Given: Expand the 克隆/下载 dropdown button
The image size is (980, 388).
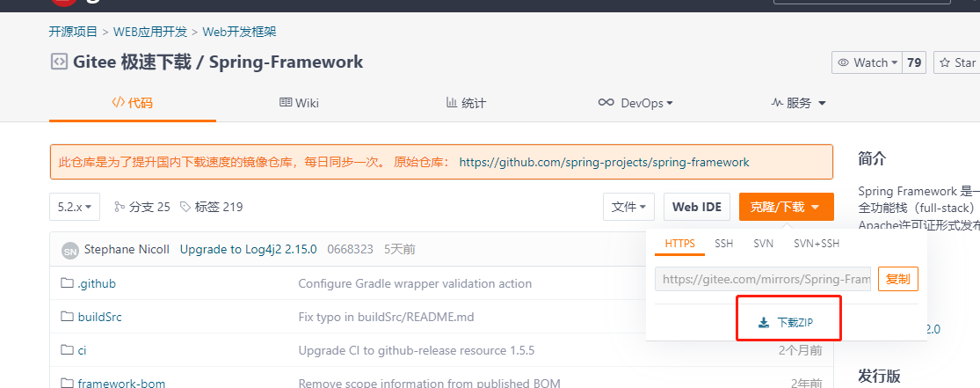Looking at the screenshot, I should click(787, 207).
